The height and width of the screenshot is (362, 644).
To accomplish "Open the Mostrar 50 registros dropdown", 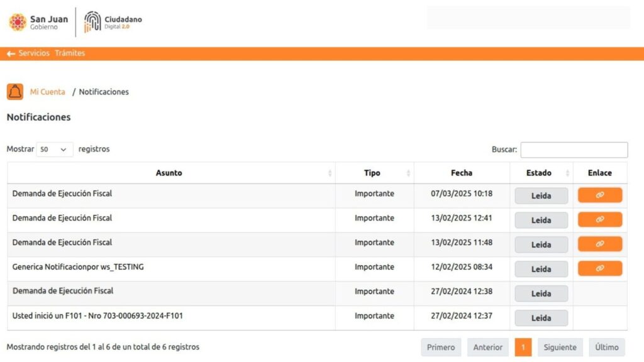I will [54, 150].
